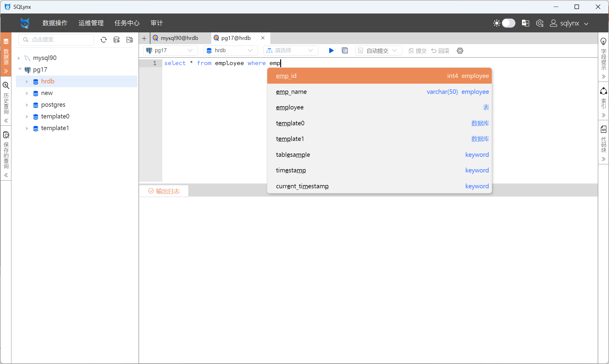
Task: Open the saved queries sidebar icon
Action: [x=6, y=135]
